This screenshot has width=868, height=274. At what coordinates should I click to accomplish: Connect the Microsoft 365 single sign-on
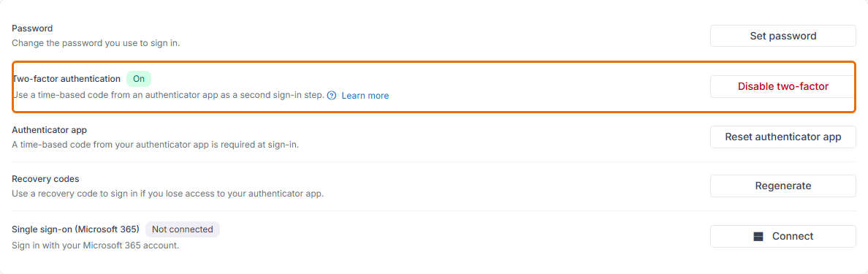coord(783,236)
